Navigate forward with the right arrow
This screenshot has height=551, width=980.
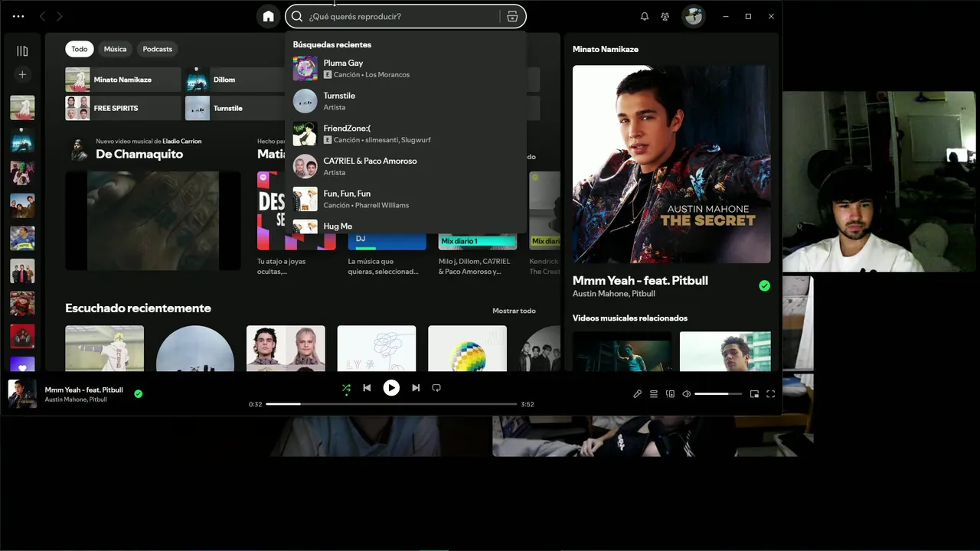coord(60,16)
